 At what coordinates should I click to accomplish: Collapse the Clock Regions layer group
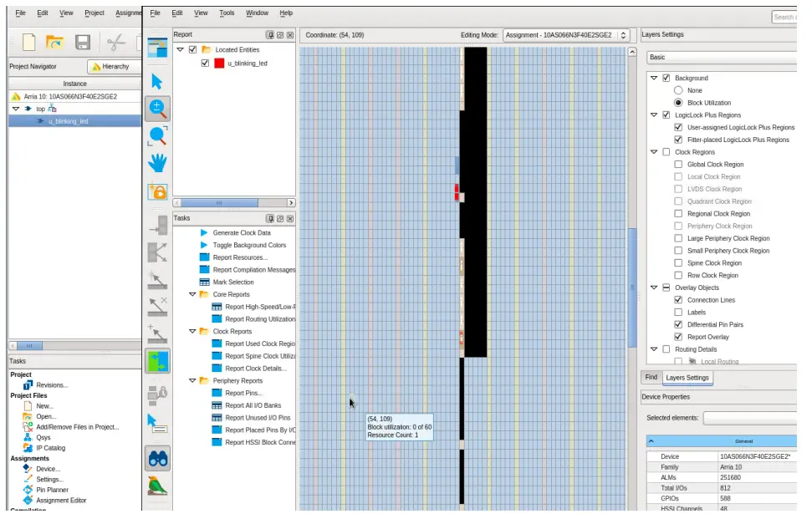coord(654,152)
